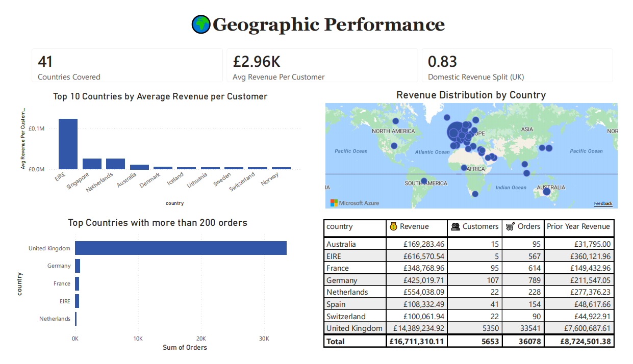Click the bubble over Canada on the map
Image resolution: width=633 pixels, height=364 pixels.
point(396,121)
